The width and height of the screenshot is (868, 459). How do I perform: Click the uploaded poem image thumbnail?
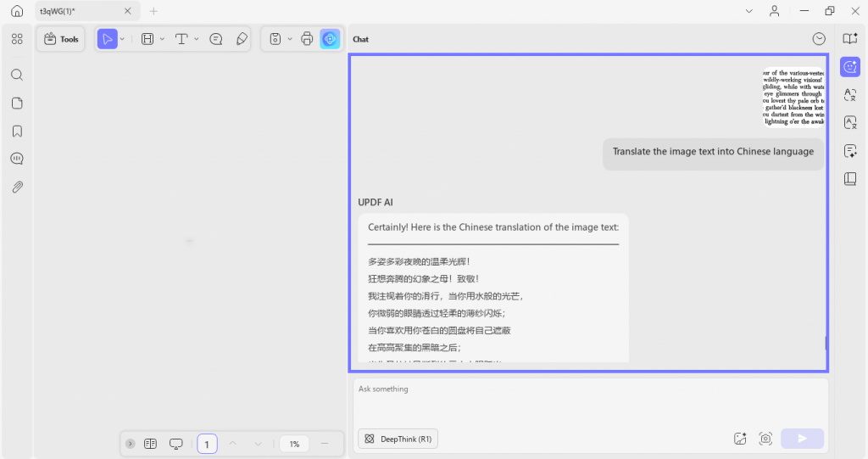coord(793,97)
